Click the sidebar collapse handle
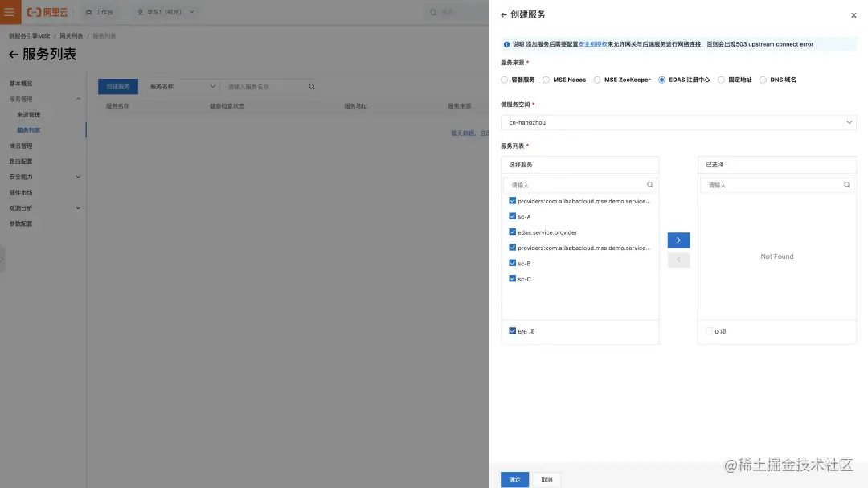The image size is (868, 488). point(2,259)
